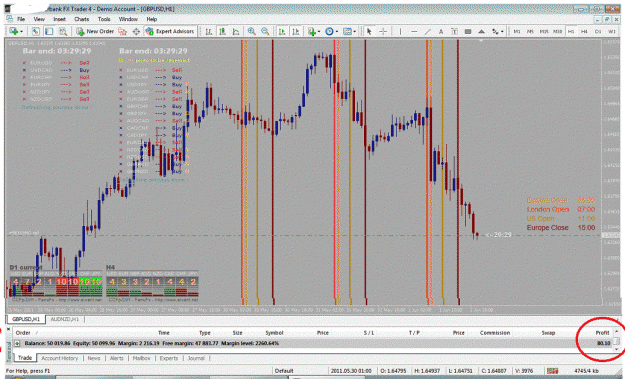Switch chart to line chart icon
Image resolution: width=625 pixels, height=379 pixels.
click(x=236, y=31)
